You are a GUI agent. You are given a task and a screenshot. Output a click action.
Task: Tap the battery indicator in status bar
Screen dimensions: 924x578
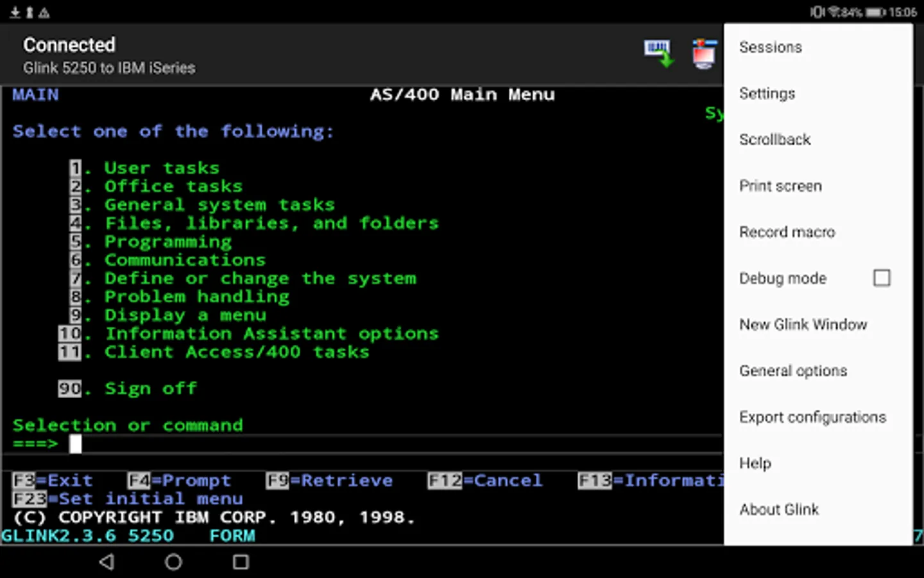pos(875,12)
